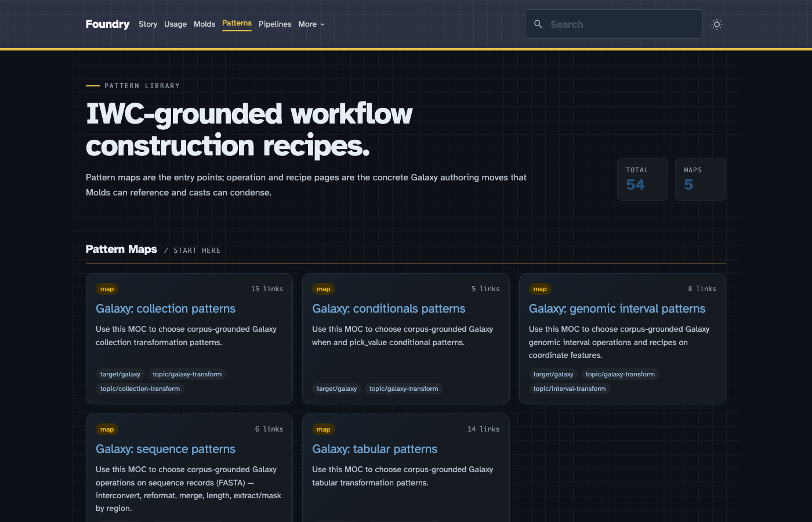Click target/galaxy tag on collection card
Screen dimensions: 812x522
coord(120,374)
